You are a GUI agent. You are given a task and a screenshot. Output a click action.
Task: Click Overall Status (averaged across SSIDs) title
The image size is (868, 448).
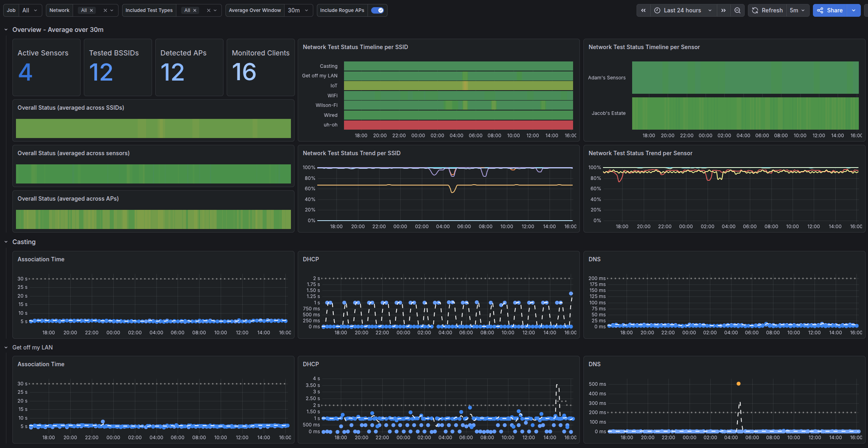[x=71, y=108]
